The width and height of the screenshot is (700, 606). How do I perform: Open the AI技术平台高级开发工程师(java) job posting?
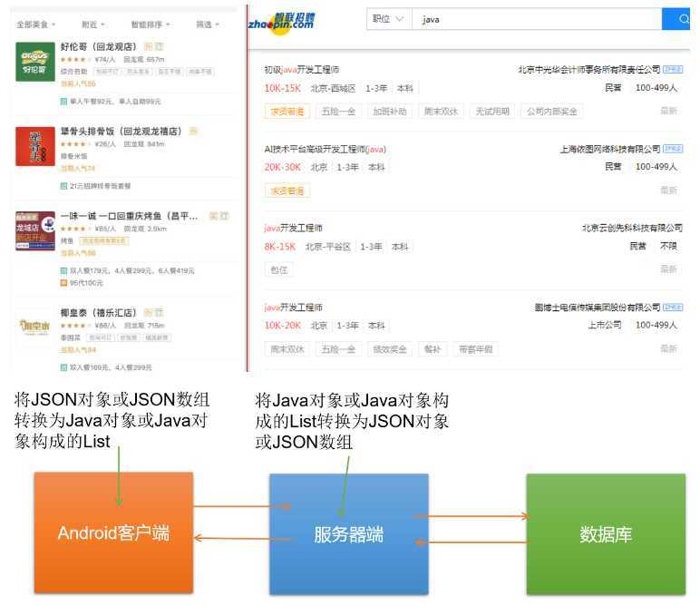325,149
